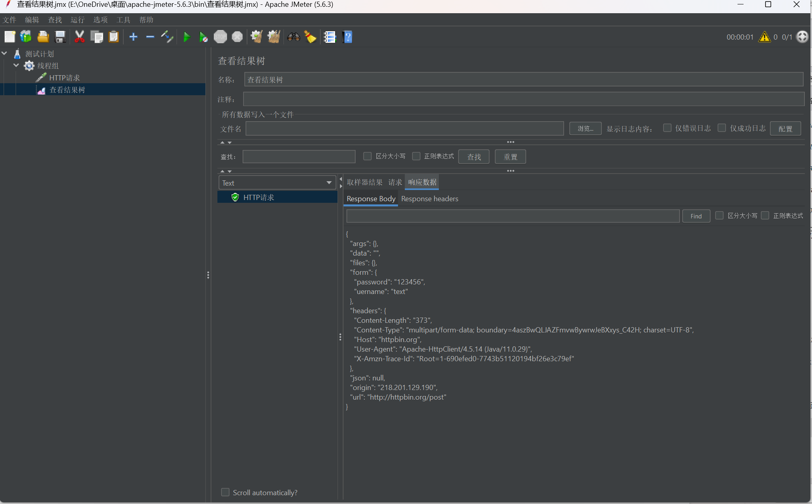Click the Find button
Screen dimensions: 812x504
tap(696, 216)
